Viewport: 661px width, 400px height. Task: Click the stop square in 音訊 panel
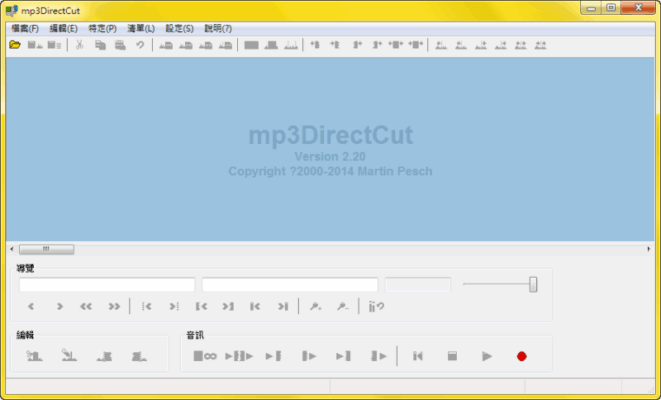click(452, 357)
